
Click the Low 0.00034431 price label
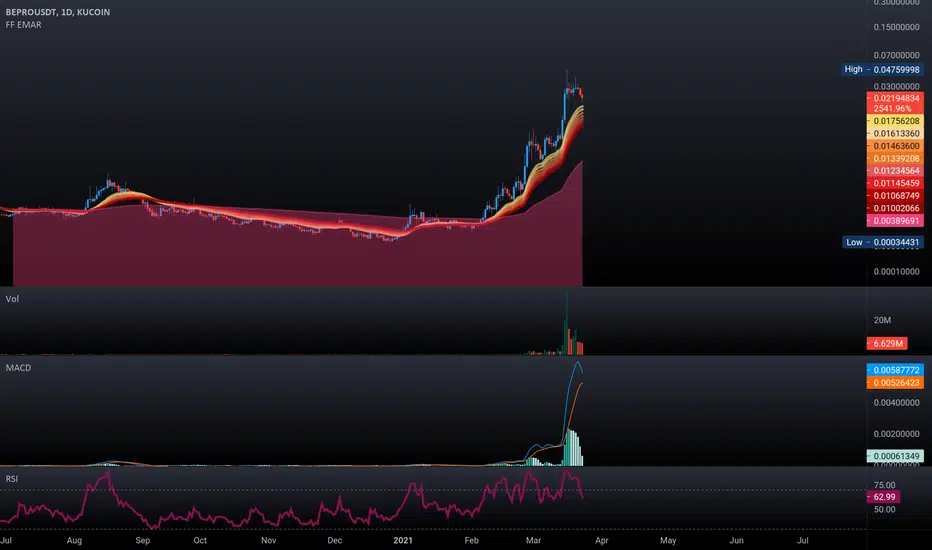[x=883, y=242]
